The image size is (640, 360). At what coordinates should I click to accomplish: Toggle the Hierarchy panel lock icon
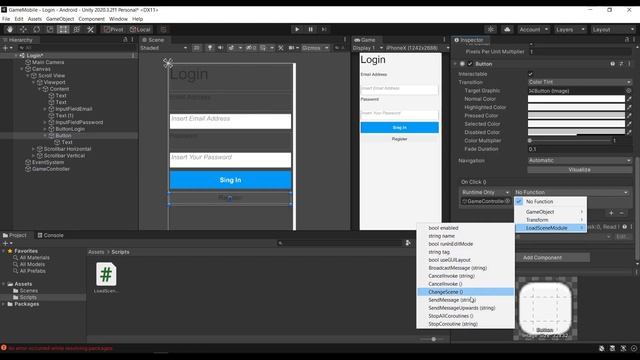coord(125,40)
